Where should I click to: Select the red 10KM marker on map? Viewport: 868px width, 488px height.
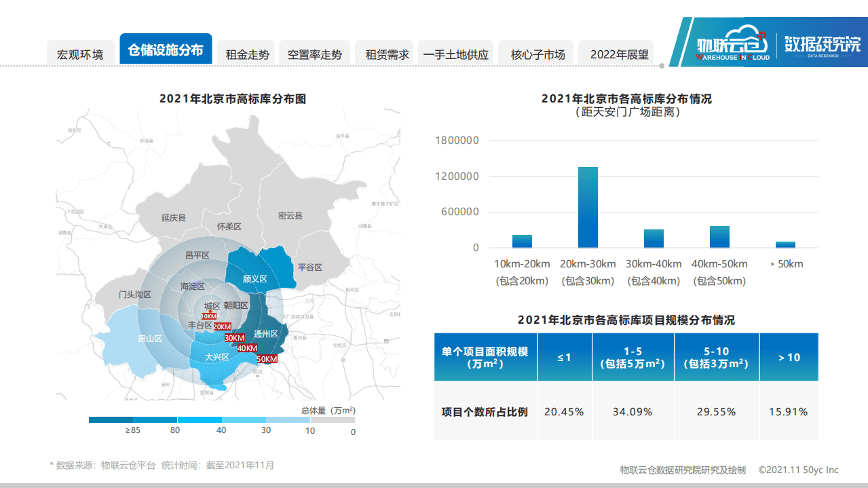[209, 316]
